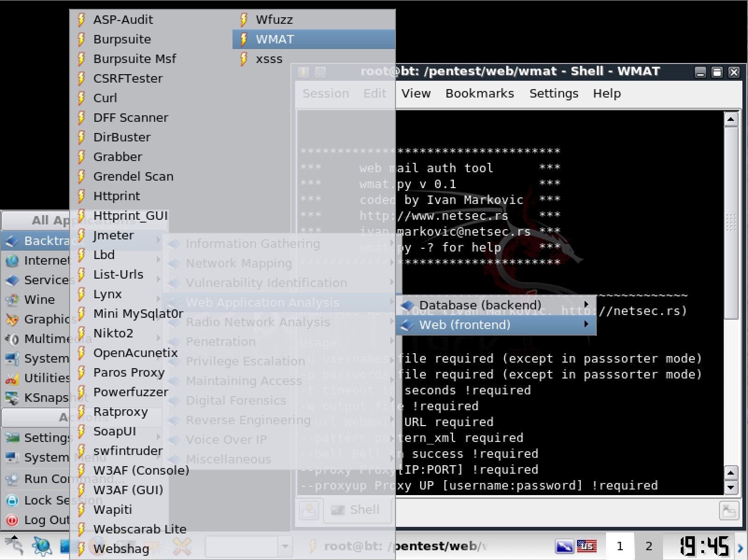Click the taskbar clock showing 19:45
Screen dimensions: 748x560
click(x=704, y=546)
